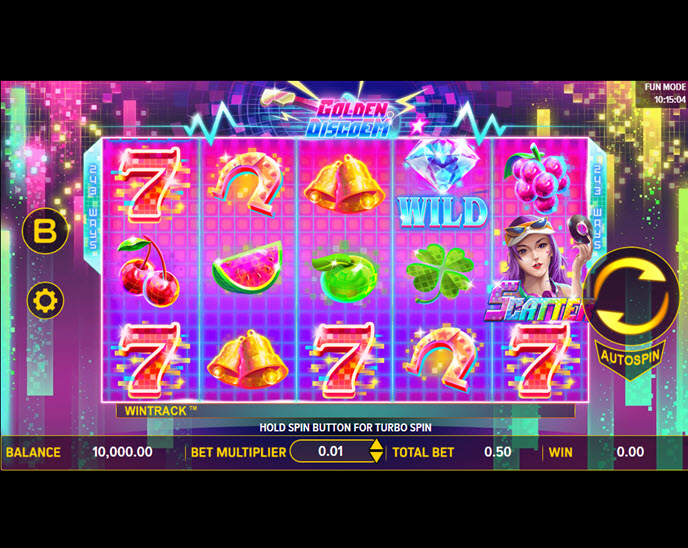Click the balance amount 10,000.00
The height and width of the screenshot is (548, 688).
122,452
